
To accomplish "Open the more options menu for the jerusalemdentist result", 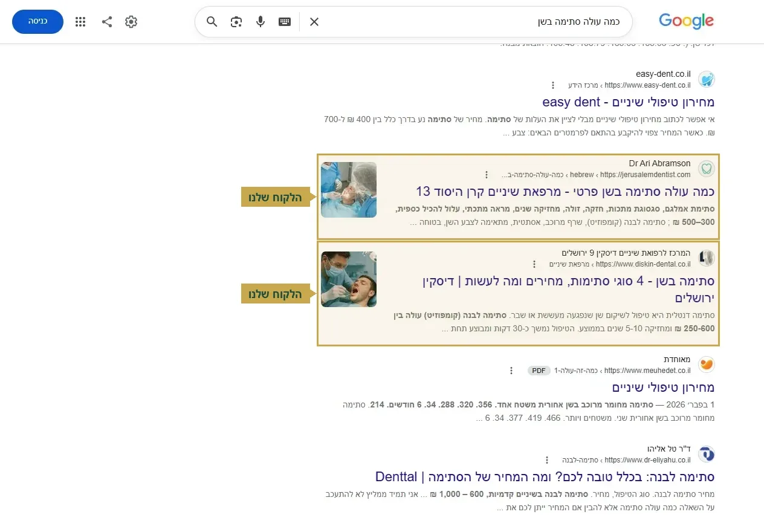I will [487, 175].
